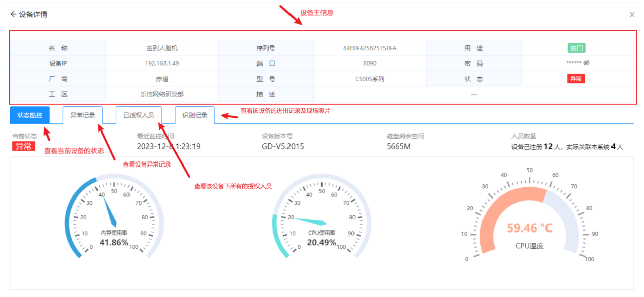Click the red 异常 badge in 状态 row

(x=576, y=79)
